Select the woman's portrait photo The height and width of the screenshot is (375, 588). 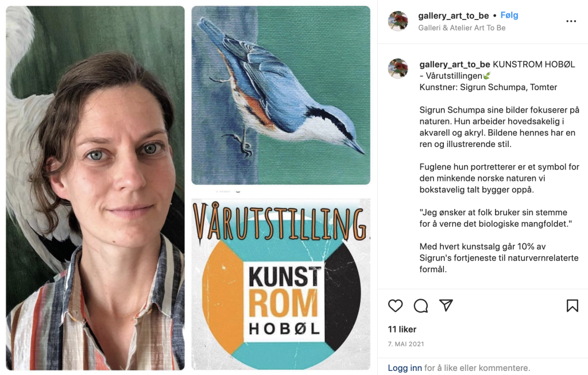pyautogui.click(x=95, y=188)
